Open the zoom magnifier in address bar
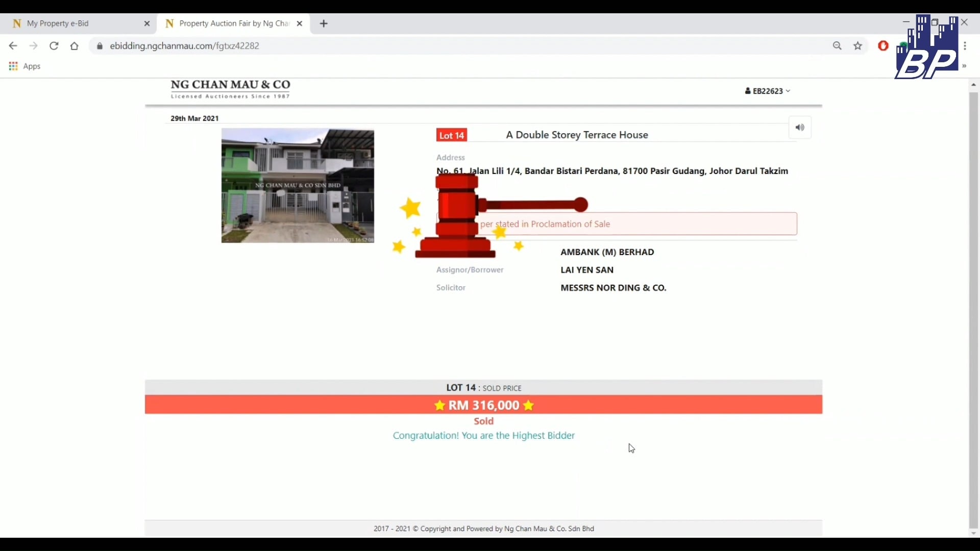The width and height of the screenshot is (980, 551). (x=837, y=46)
